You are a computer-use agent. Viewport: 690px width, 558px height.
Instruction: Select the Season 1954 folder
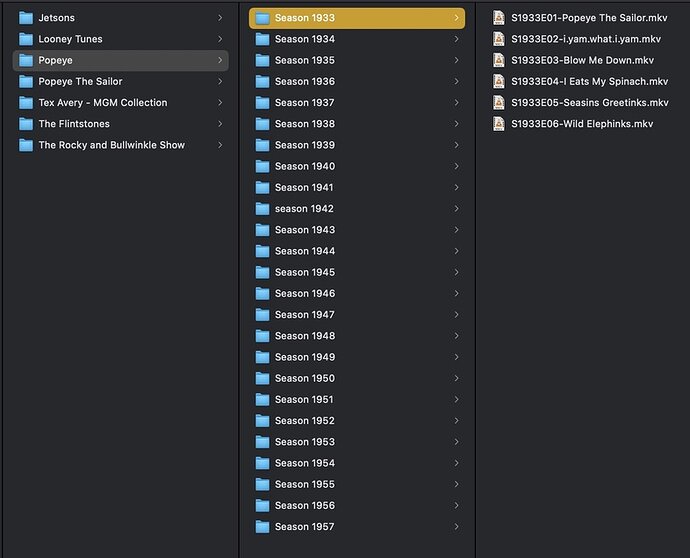click(x=304, y=463)
